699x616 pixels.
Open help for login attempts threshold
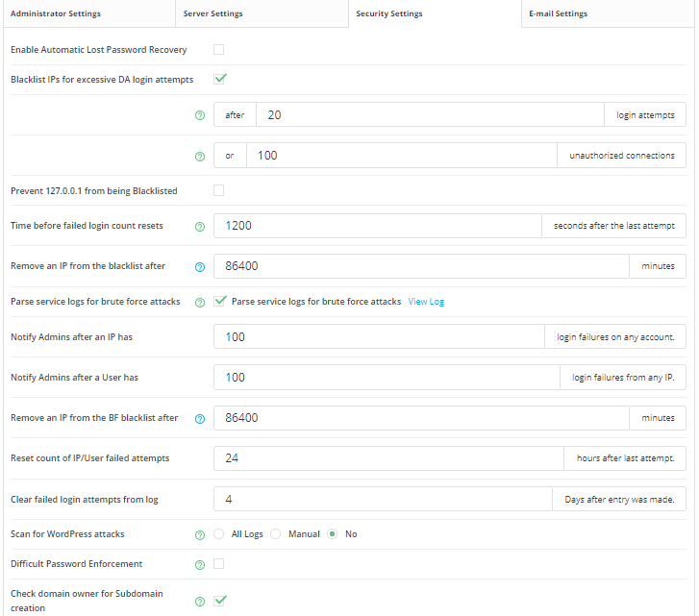click(x=200, y=115)
